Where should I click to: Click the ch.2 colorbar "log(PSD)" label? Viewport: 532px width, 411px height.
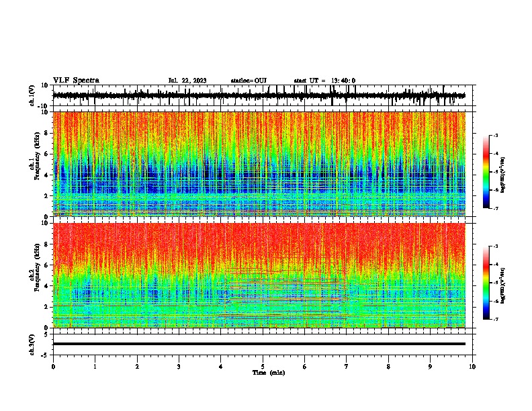502,285
